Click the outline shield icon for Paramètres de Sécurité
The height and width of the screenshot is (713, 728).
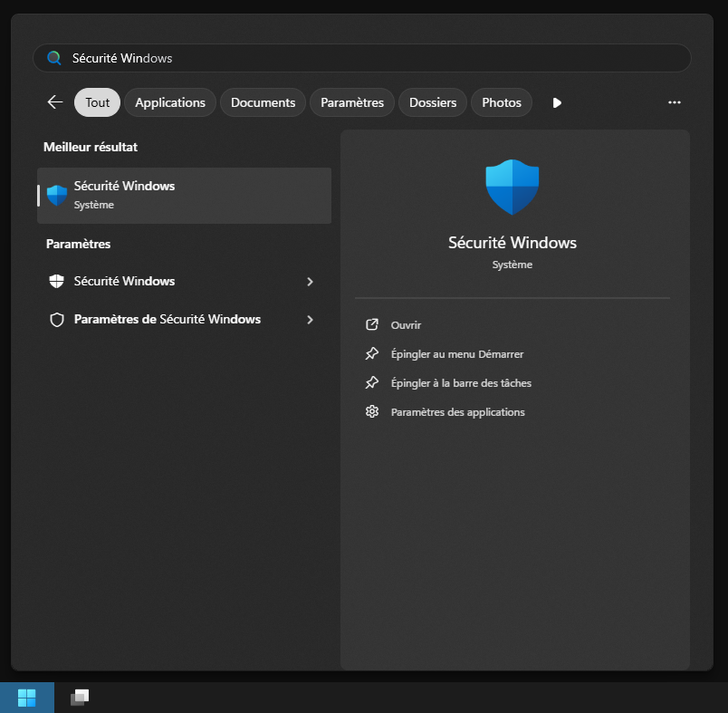pos(57,320)
